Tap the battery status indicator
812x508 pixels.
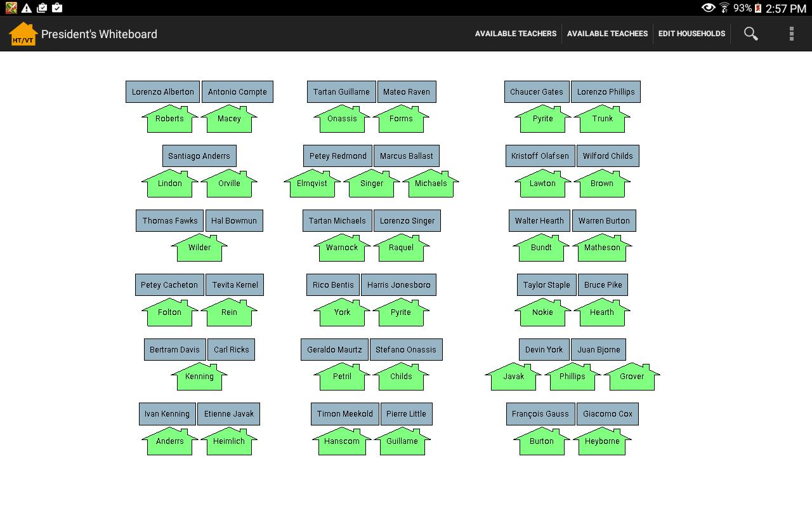coord(757,8)
